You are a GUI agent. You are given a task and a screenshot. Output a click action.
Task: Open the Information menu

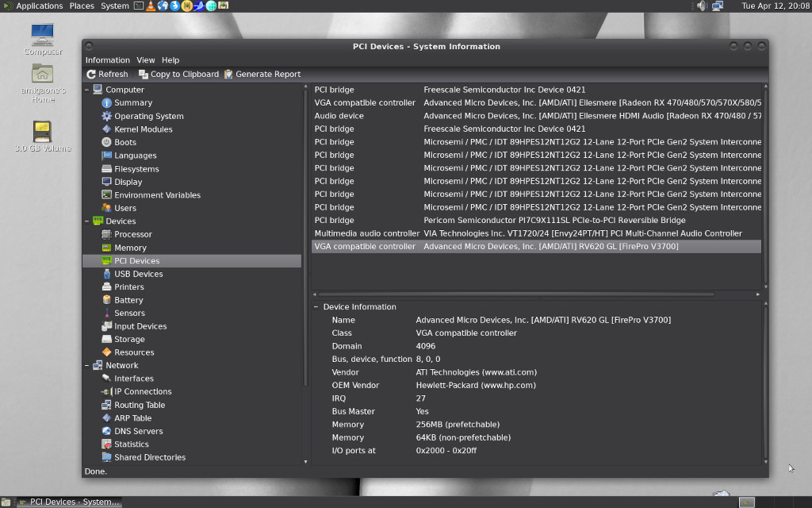pos(107,60)
